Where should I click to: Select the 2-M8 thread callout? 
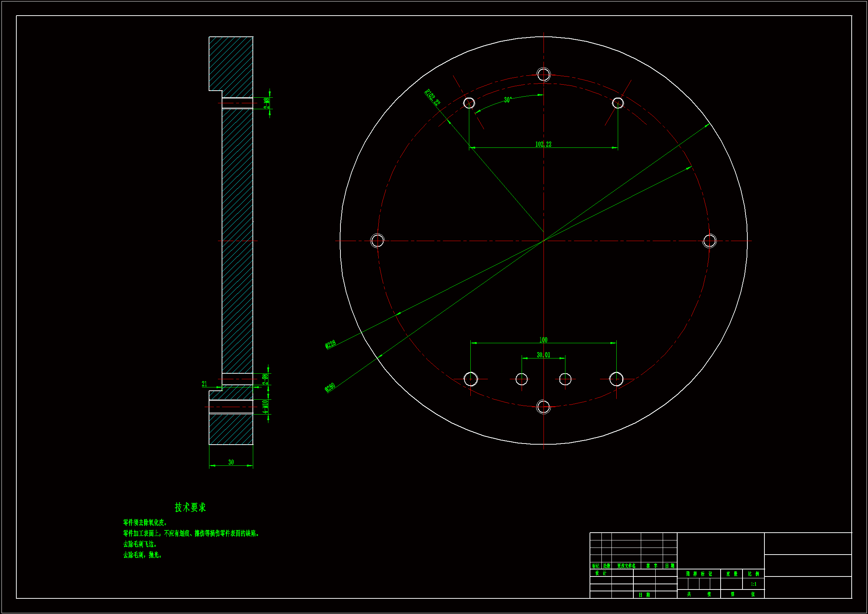267,103
